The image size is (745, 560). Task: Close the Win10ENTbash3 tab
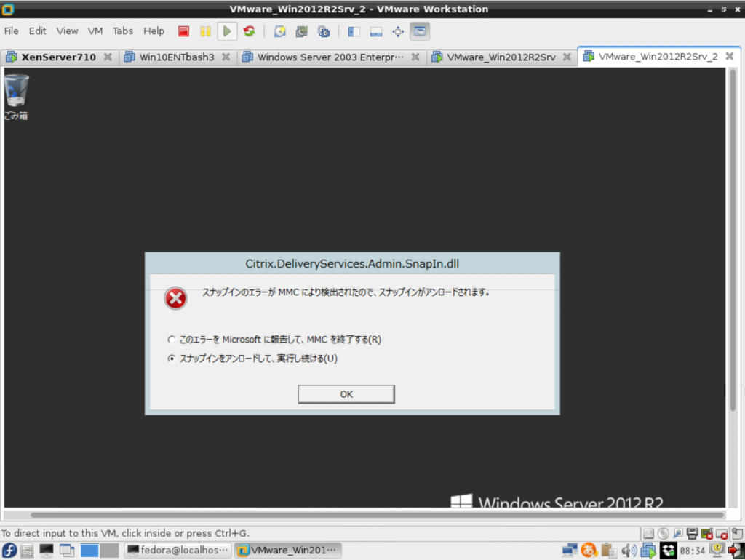click(x=226, y=57)
